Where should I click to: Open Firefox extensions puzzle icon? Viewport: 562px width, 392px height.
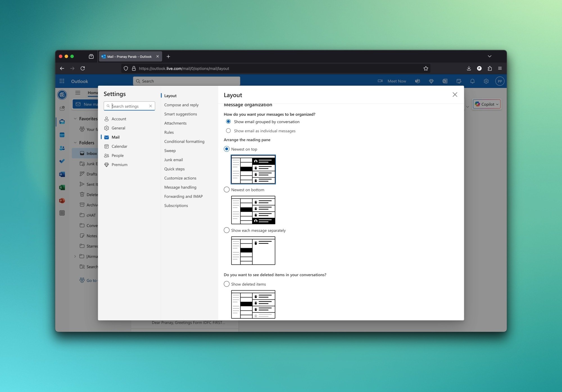point(490,68)
